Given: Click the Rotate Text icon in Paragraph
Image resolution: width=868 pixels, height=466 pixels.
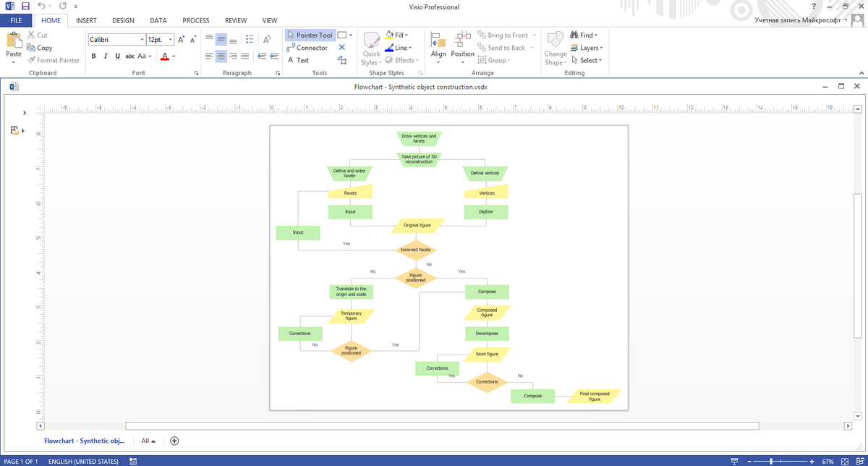Looking at the screenshot, I should 267,39.
